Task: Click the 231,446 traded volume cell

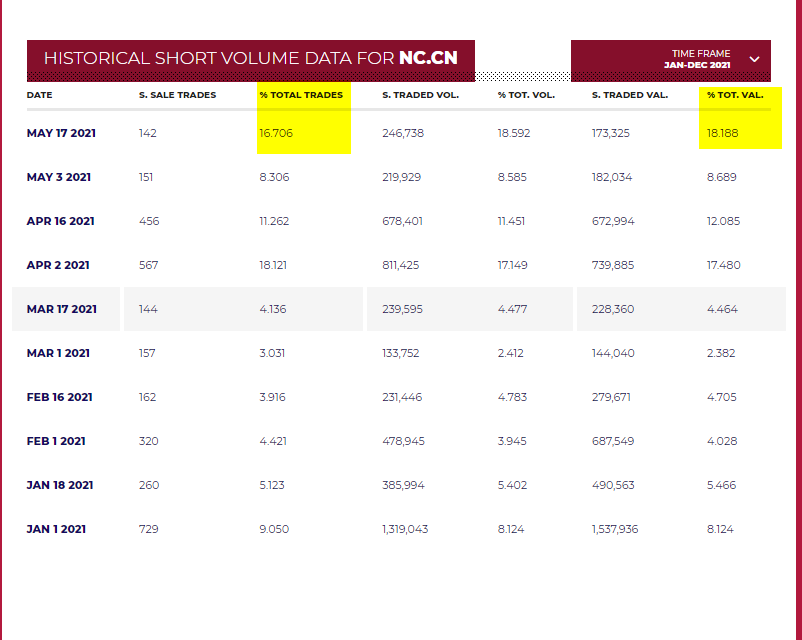Action: [402, 397]
